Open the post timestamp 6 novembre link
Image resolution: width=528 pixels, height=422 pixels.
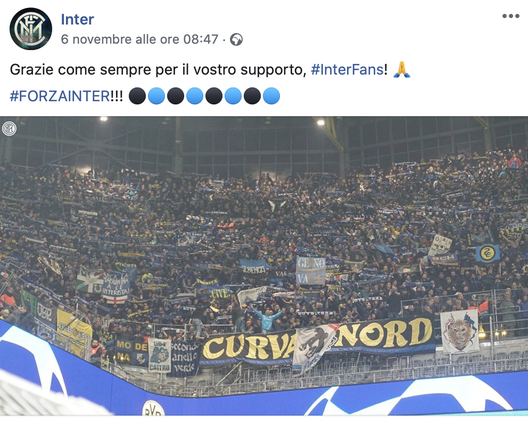click(x=139, y=39)
